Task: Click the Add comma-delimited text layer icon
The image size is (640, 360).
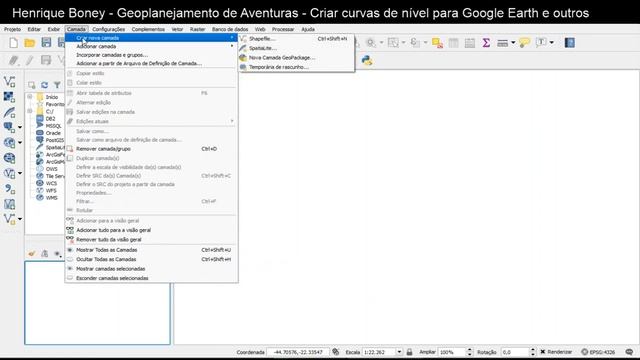Action: click(x=9, y=189)
